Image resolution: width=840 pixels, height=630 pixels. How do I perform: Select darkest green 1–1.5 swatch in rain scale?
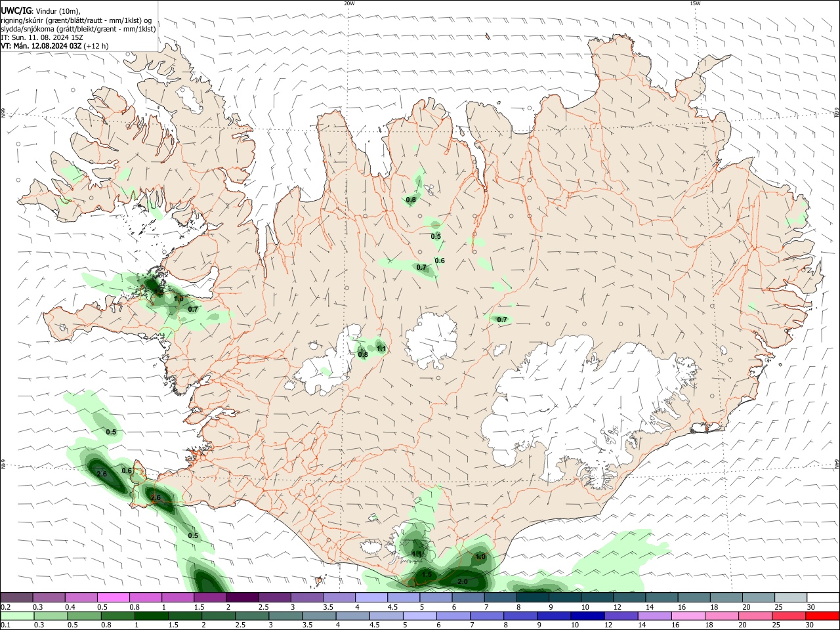[152, 616]
